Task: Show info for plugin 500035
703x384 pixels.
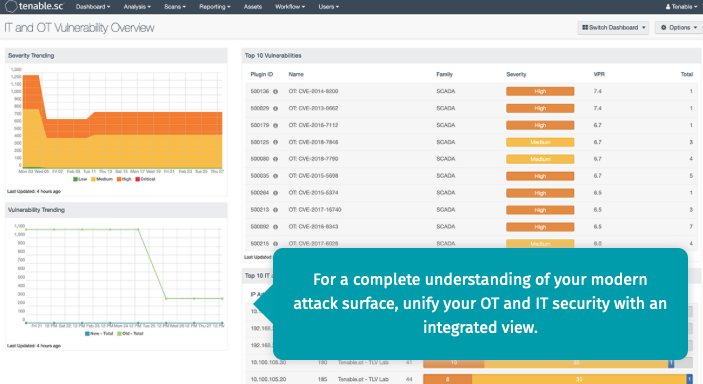Action: pos(275,176)
